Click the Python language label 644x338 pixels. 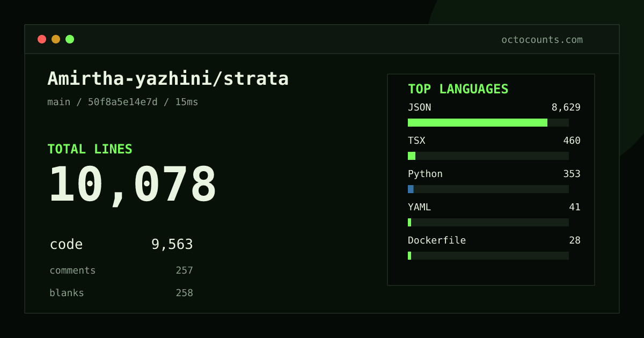tap(425, 174)
